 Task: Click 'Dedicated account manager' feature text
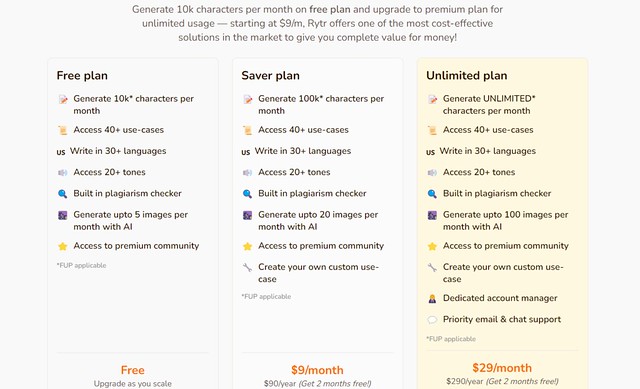(500, 298)
